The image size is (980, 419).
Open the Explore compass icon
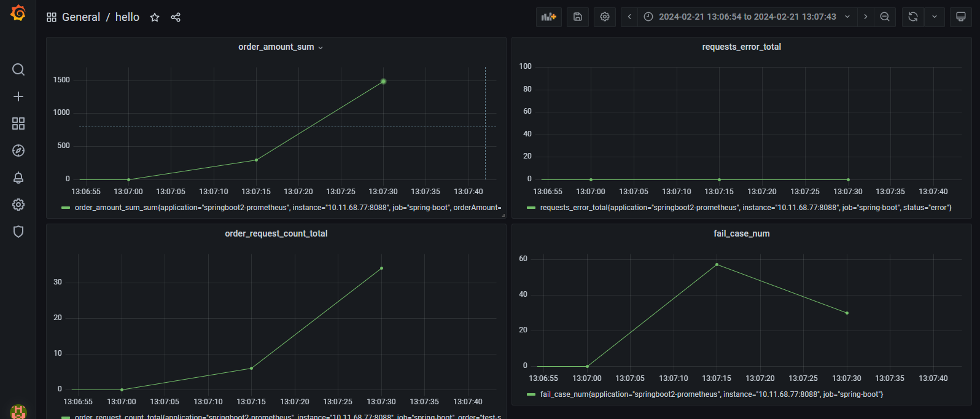18,151
